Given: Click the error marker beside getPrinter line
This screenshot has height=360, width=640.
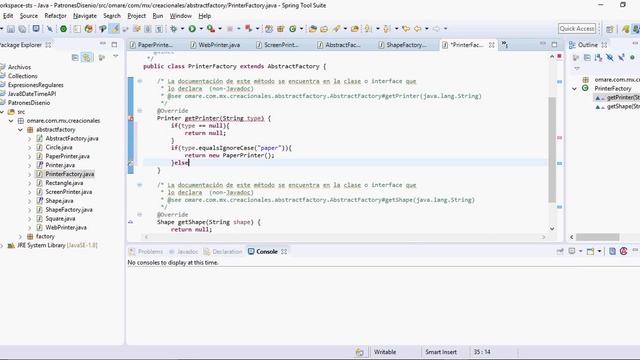Looking at the screenshot, I should coord(131,118).
